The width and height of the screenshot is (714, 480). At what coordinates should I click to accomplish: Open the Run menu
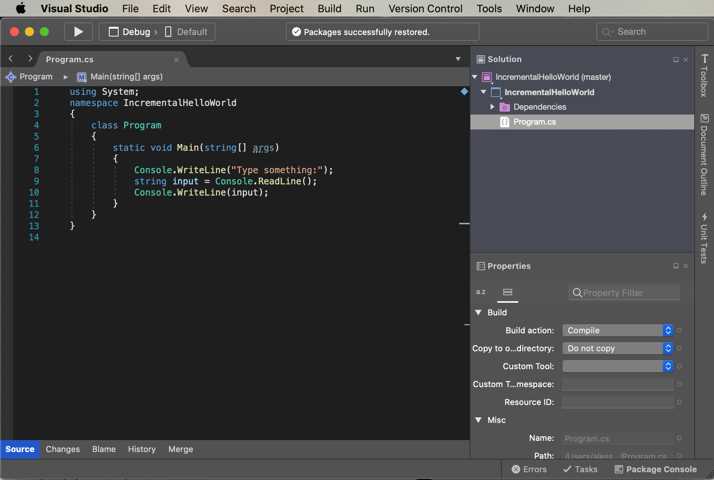pyautogui.click(x=365, y=8)
